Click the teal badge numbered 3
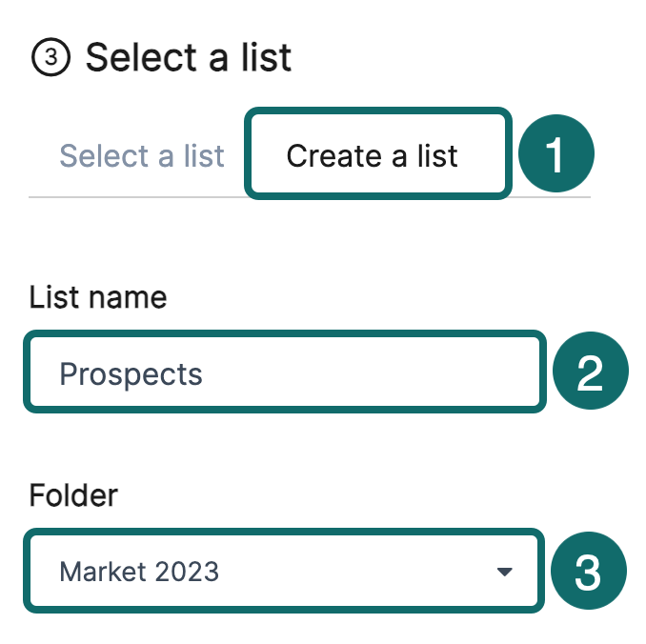 tap(587, 572)
